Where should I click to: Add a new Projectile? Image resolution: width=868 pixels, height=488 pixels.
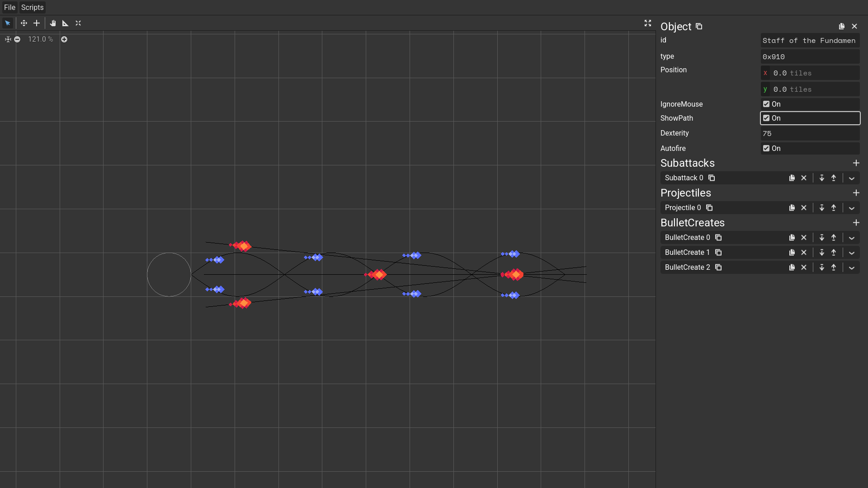pyautogui.click(x=856, y=193)
